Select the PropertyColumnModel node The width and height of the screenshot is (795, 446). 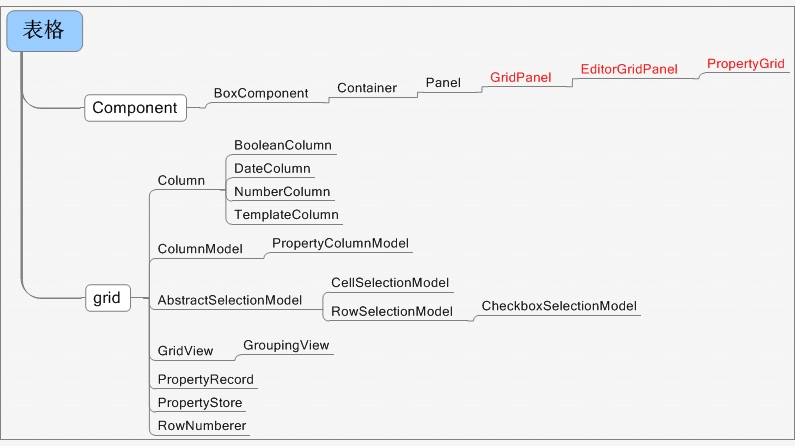(340, 243)
